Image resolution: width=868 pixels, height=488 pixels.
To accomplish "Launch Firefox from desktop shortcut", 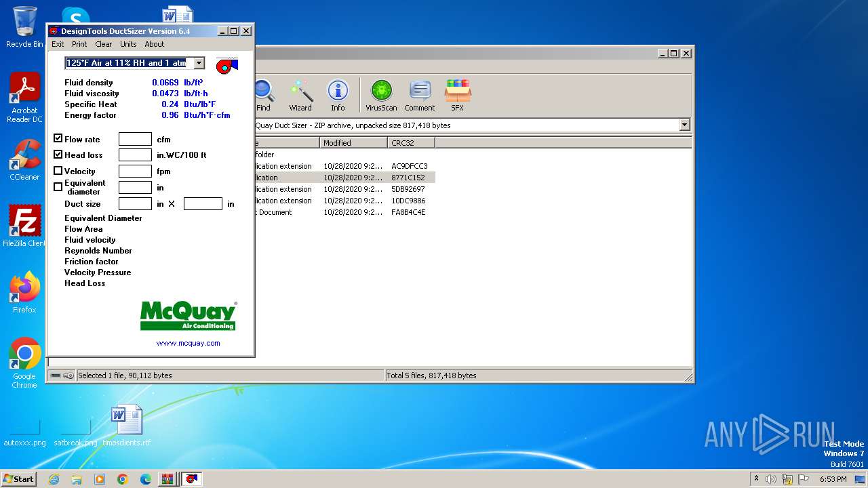I will point(24,293).
